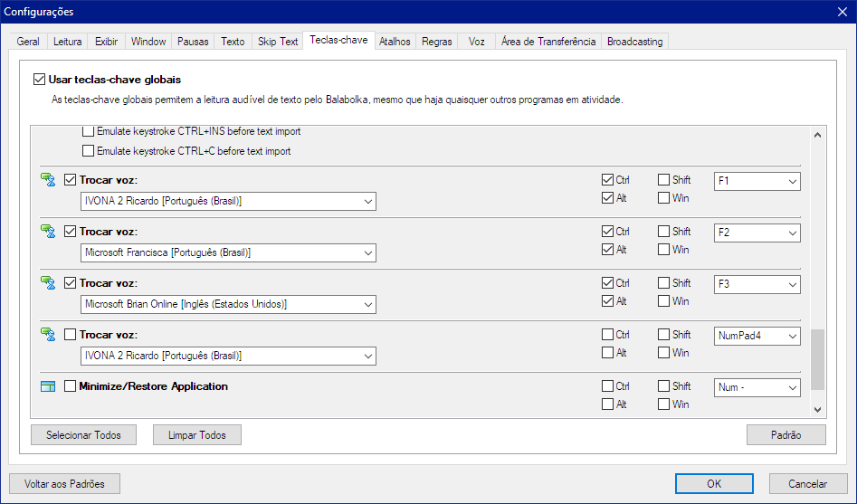The width and height of the screenshot is (857, 504).
Task: Click the scroll-up arrow of the hotkey list
Action: tap(817, 136)
